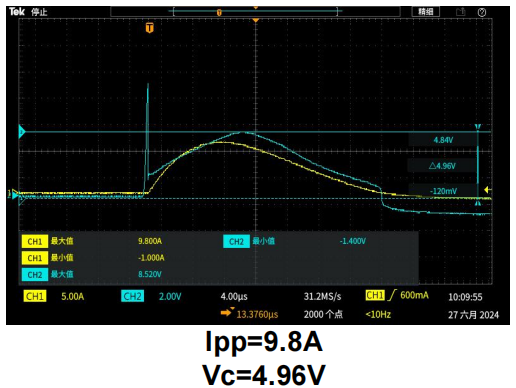
Task: Select the 27 六月 2024 date
Action: pyautogui.click(x=473, y=315)
